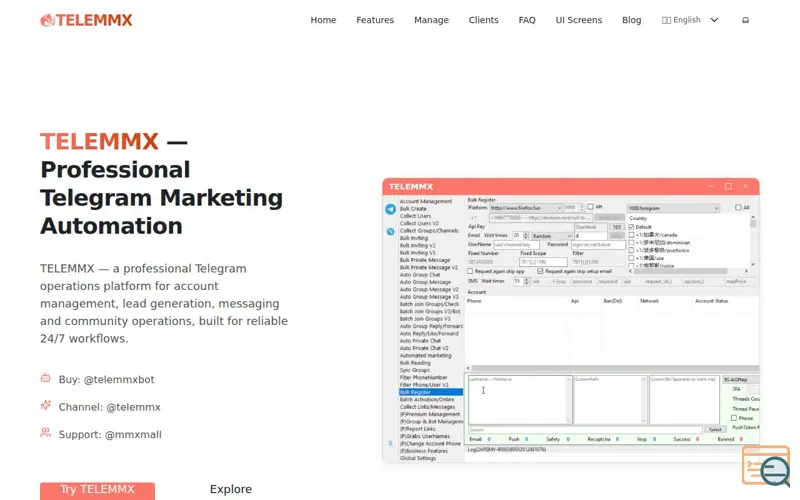Check the puertorico country checkbox
The width and height of the screenshot is (800, 500).
tap(631, 250)
